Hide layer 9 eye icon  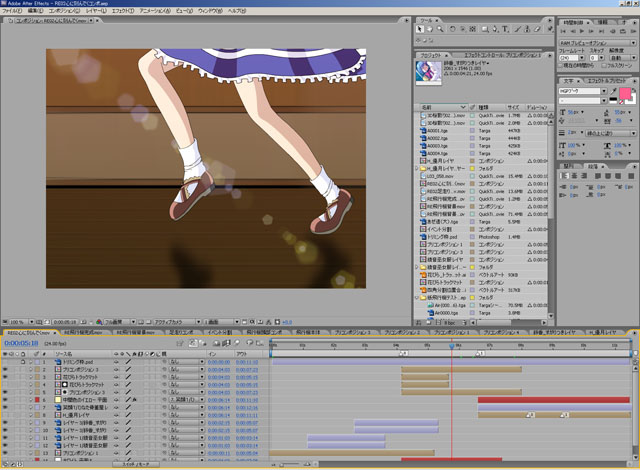pyautogui.click(x=5, y=423)
